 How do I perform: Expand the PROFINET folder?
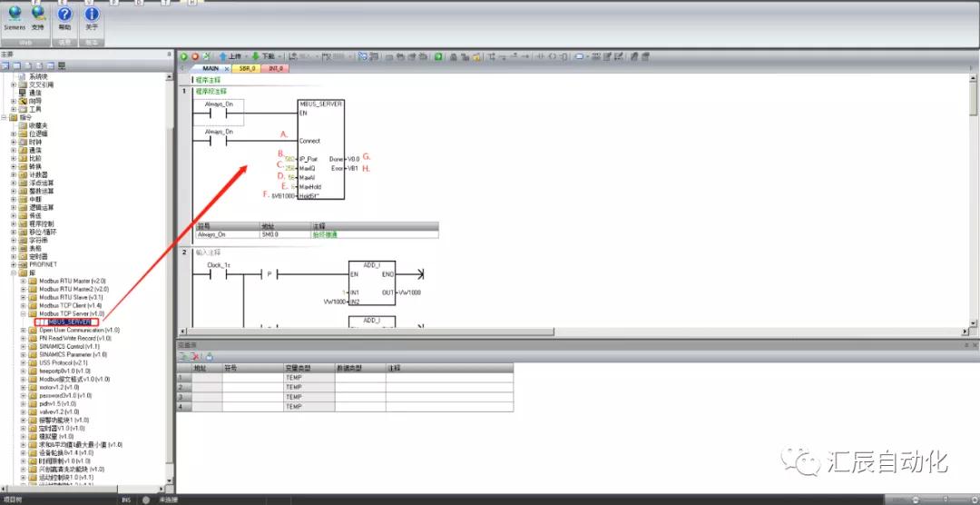[x=14, y=264]
